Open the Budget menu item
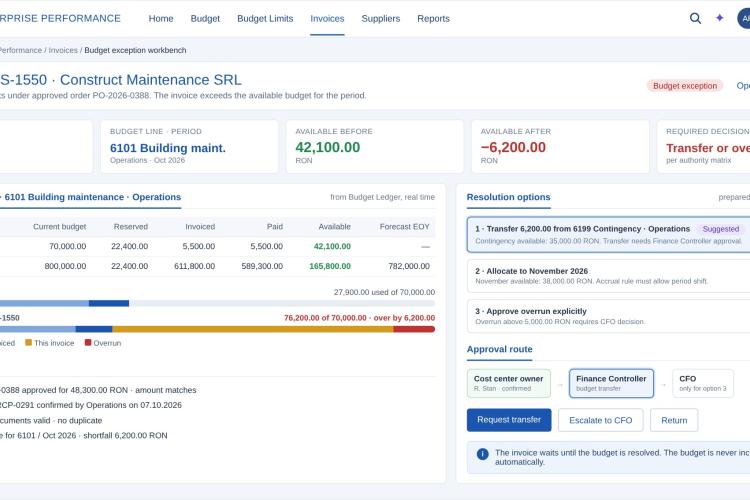Image resolution: width=750 pixels, height=500 pixels. pyautogui.click(x=205, y=19)
